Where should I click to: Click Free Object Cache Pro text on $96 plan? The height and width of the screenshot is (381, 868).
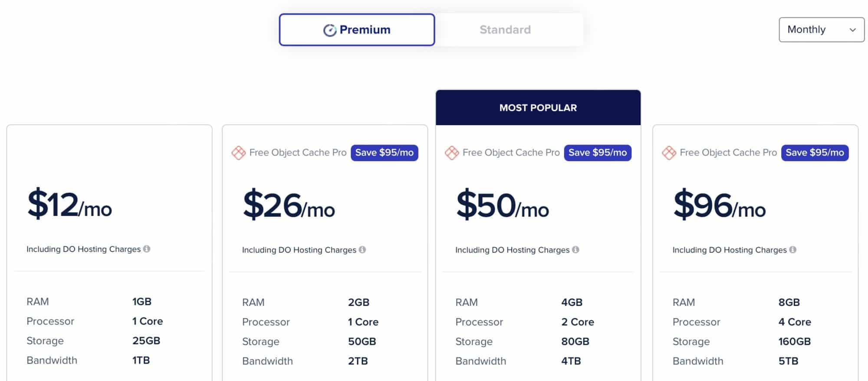728,152
